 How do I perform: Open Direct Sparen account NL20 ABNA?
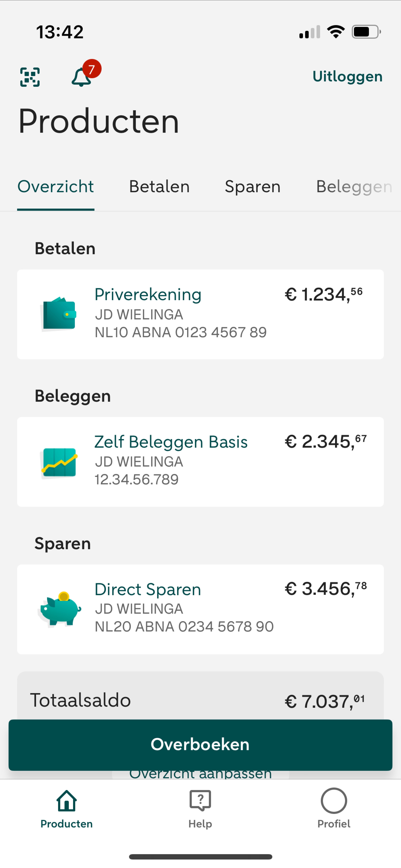tap(200, 609)
